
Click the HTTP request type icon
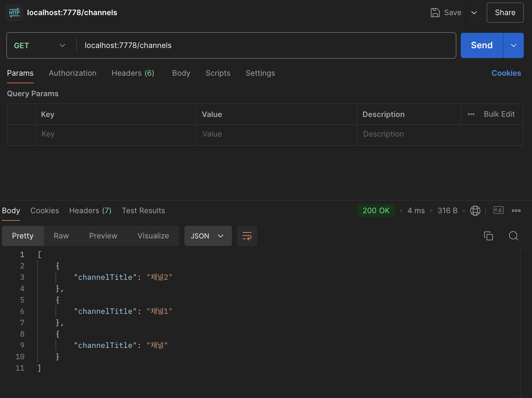point(14,13)
